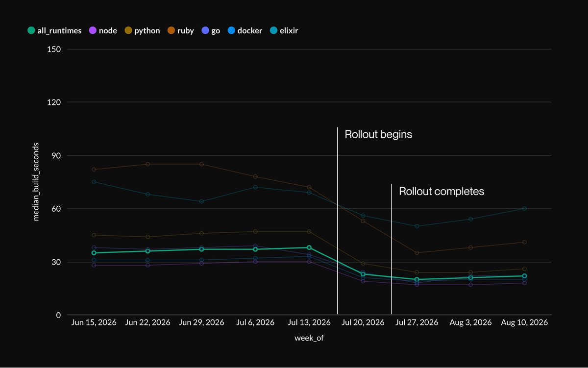Click python data point at Jun 15, 2026
588x368 pixels.
tap(94, 235)
